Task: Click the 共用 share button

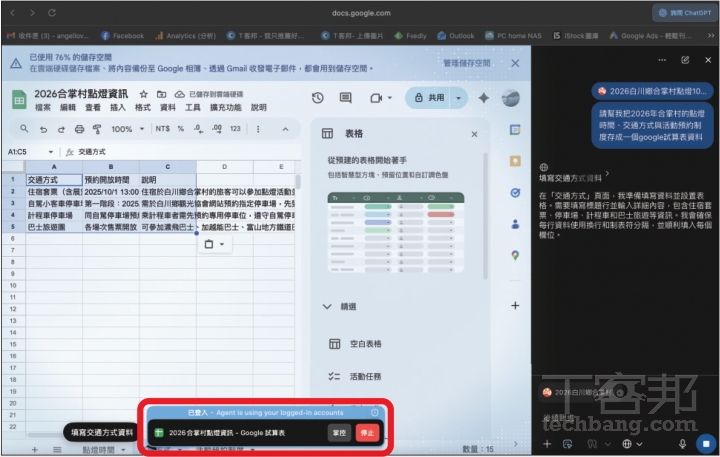Action: pyautogui.click(x=429, y=98)
